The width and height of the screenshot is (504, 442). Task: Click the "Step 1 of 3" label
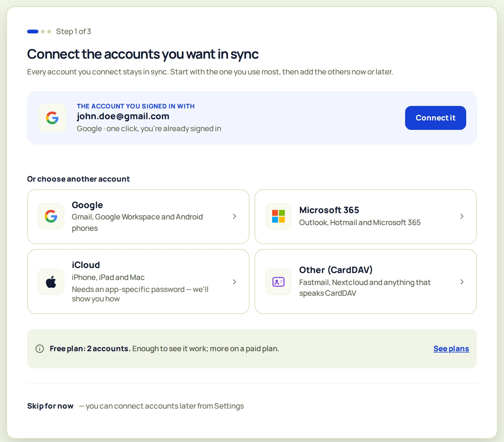click(73, 32)
